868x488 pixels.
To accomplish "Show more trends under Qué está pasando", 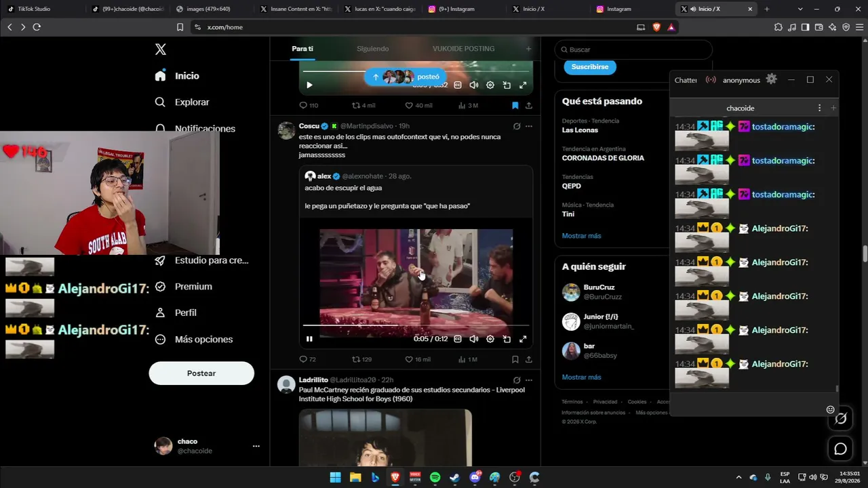I will (x=581, y=236).
